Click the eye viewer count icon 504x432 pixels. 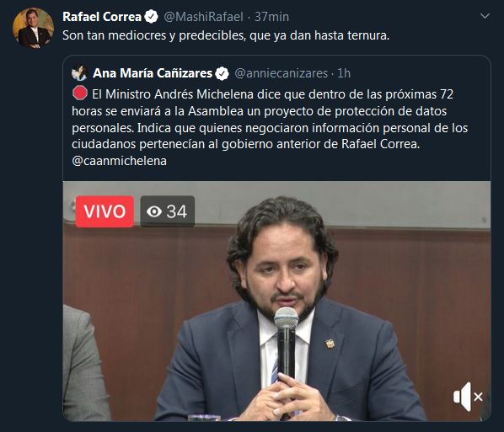pyautogui.click(x=154, y=211)
